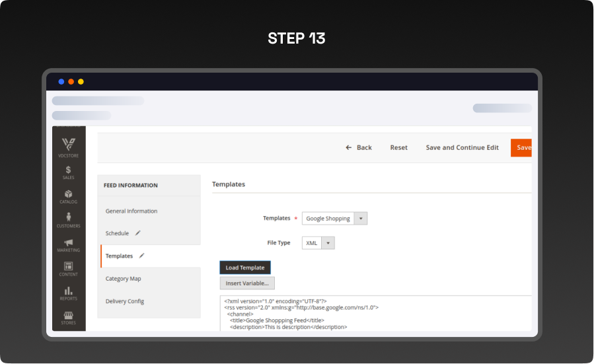
Task: Open the Marketing megaphone icon
Action: click(x=69, y=242)
